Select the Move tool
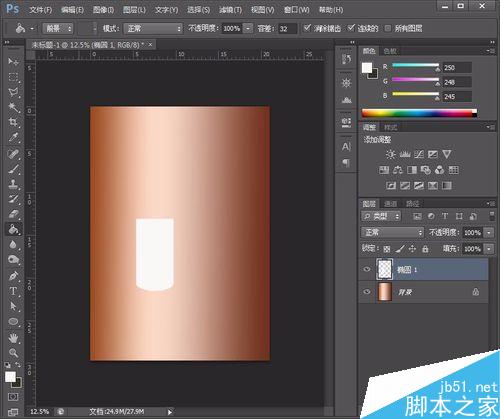 coord(13,61)
